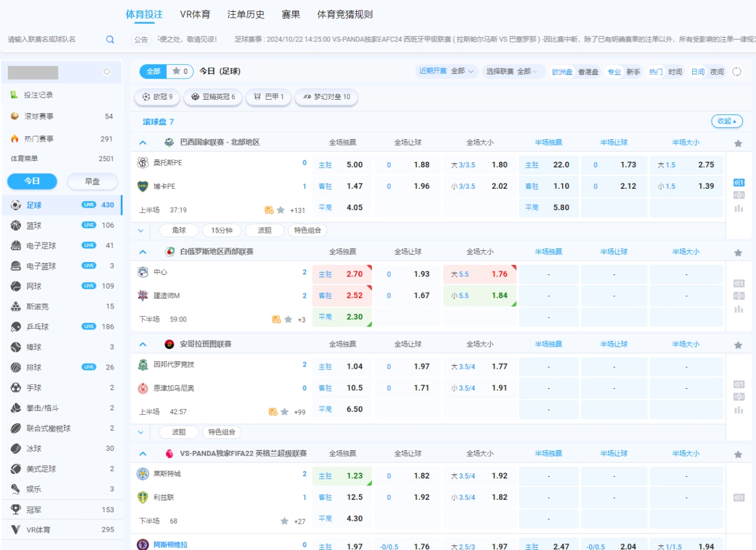Open the 体育竞猜规则 tab
The image size is (756, 550).
click(345, 14)
